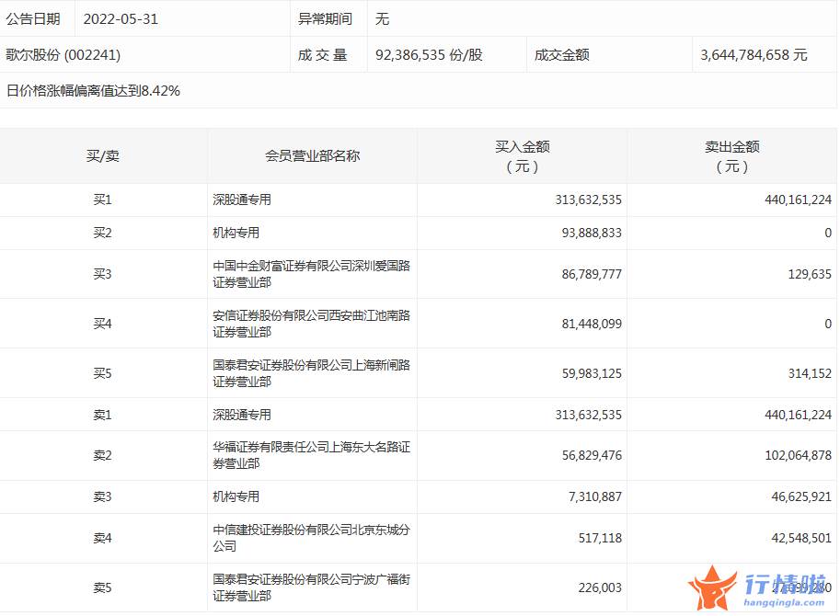Image resolution: width=840 pixels, height=616 pixels.
Task: Click turnover value 3,644,784,658 元
Action: (754, 54)
